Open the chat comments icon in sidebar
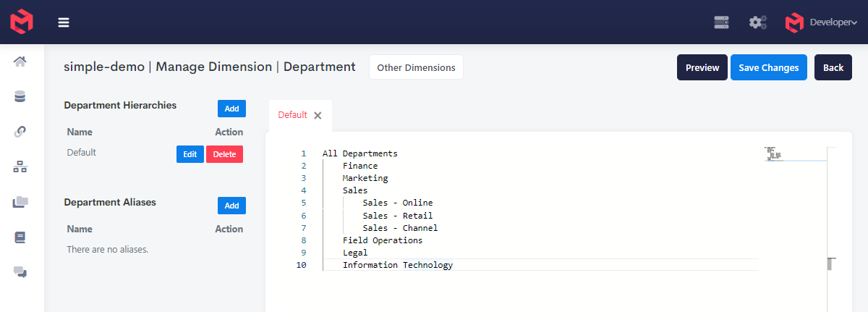Screen dimensions: 868x312 point(20,272)
